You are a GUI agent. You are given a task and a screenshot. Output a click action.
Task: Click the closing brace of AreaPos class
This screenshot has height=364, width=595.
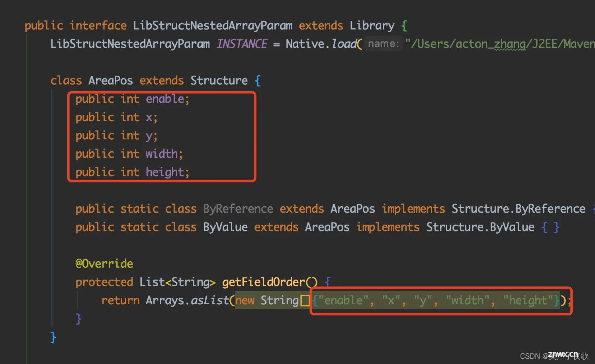(x=53, y=337)
